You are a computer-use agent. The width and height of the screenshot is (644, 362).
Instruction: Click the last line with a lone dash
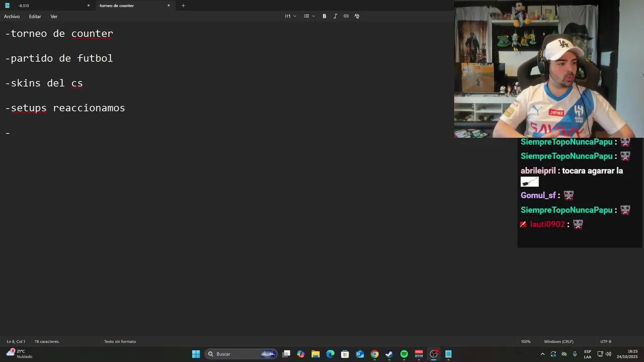coord(8,133)
